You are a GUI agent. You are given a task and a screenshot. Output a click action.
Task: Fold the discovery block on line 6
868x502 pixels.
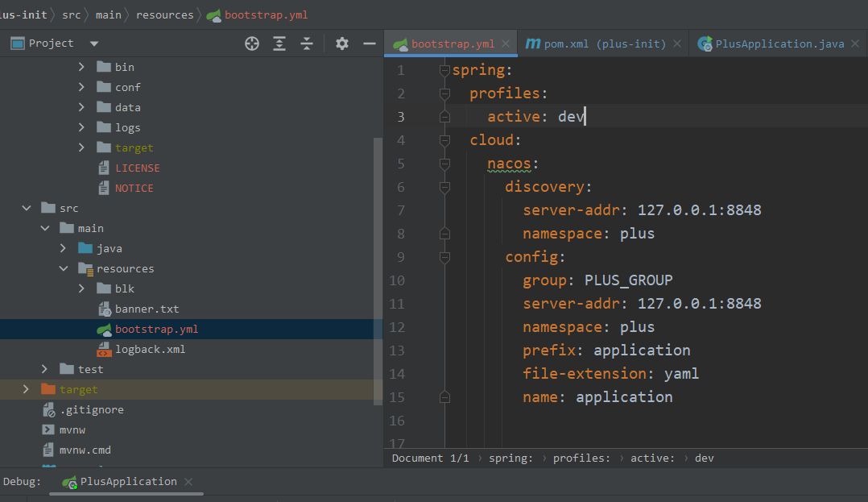(x=444, y=187)
